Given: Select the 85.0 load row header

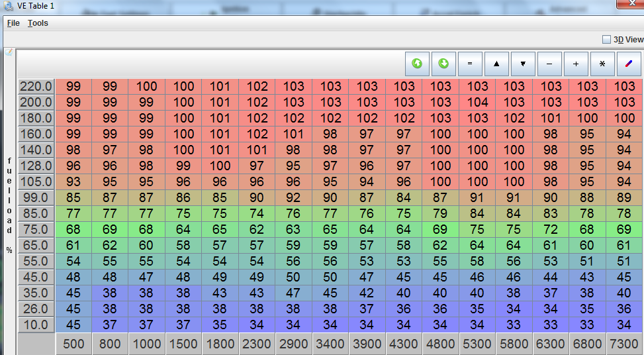Looking at the screenshot, I should click(x=36, y=214).
